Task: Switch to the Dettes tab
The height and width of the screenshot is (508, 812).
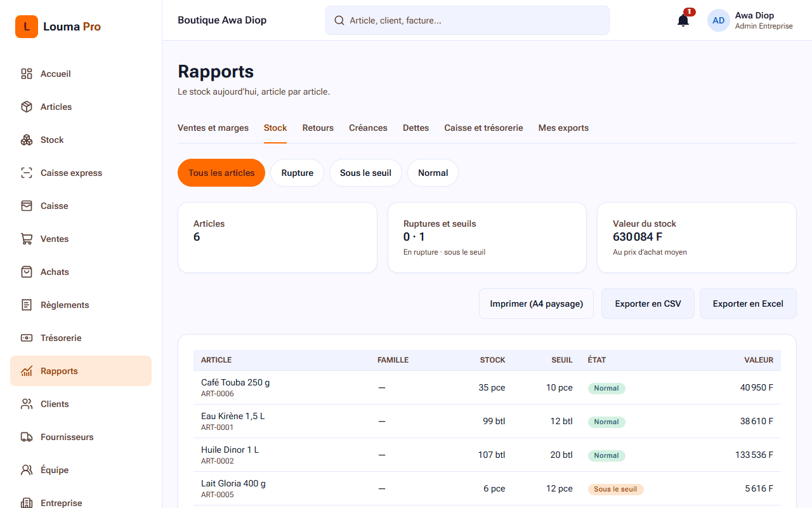Action: click(x=416, y=128)
